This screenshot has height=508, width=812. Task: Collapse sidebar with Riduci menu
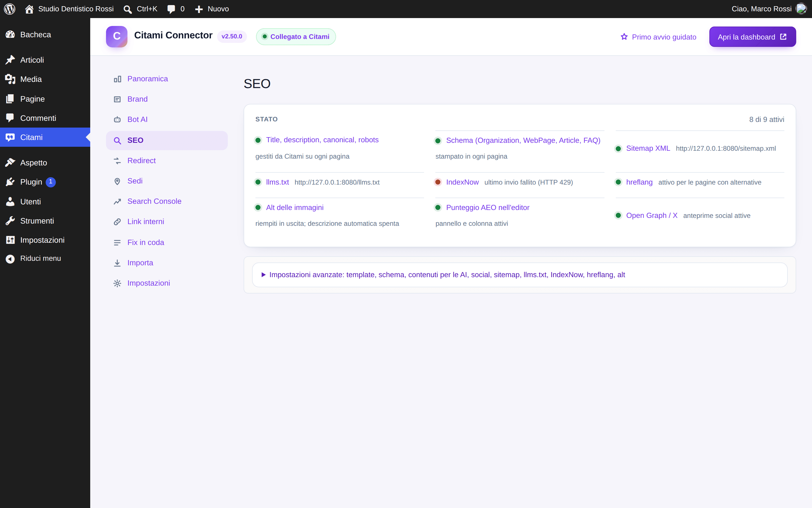(45, 258)
